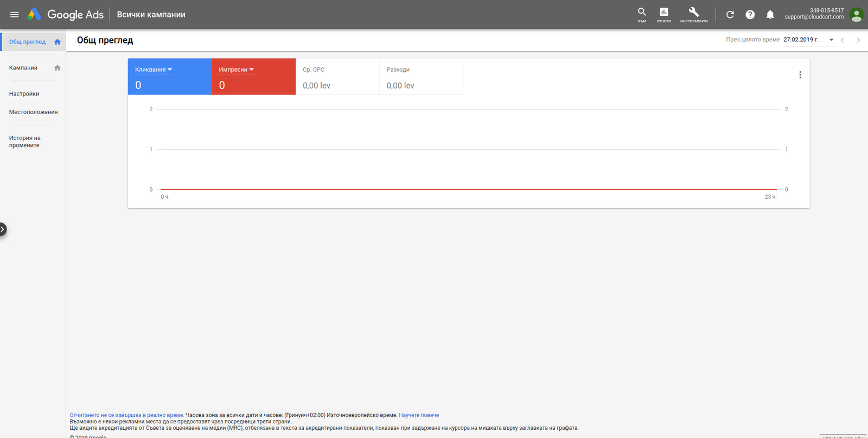The width and height of the screenshot is (868, 438).
Task: Open the three-dot chart options menu
Action: 800,75
